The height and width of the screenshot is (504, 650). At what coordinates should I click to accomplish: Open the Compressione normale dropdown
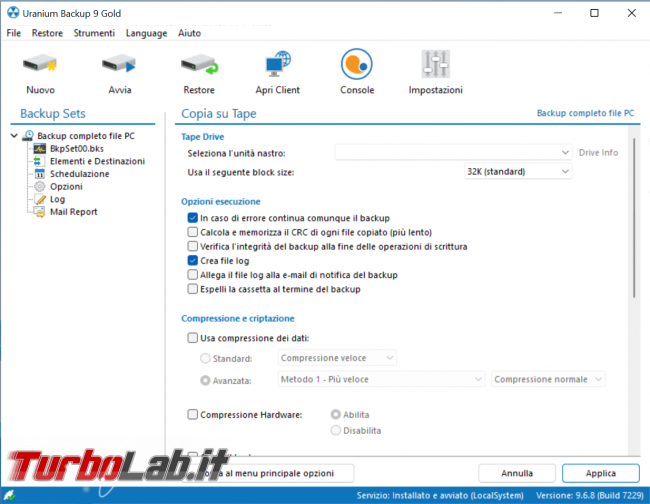[548, 379]
